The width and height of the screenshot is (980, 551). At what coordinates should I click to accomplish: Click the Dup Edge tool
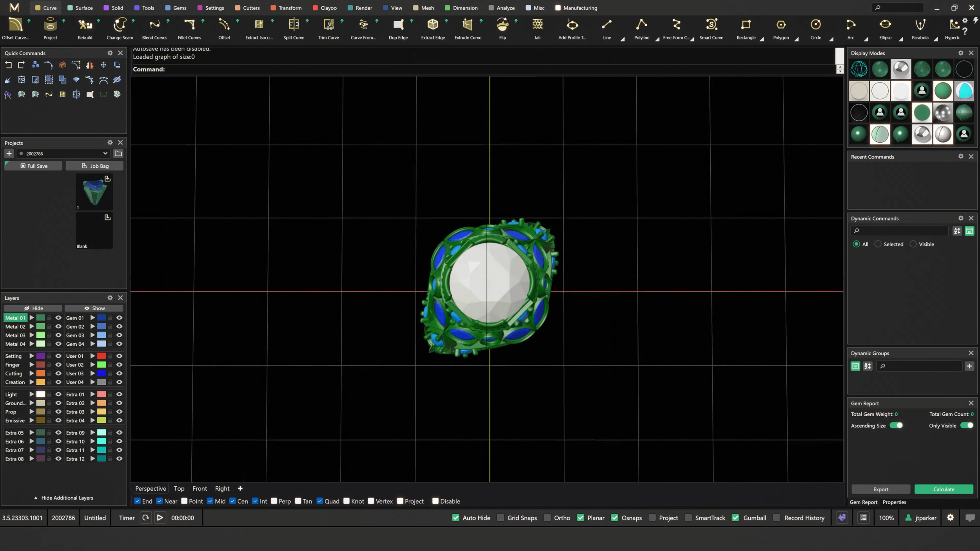pos(398,28)
